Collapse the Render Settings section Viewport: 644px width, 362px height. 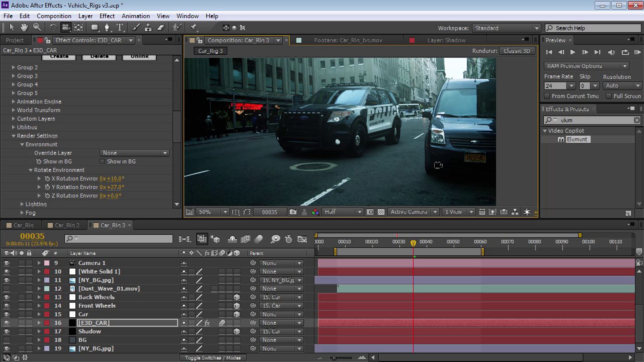pyautogui.click(x=13, y=136)
